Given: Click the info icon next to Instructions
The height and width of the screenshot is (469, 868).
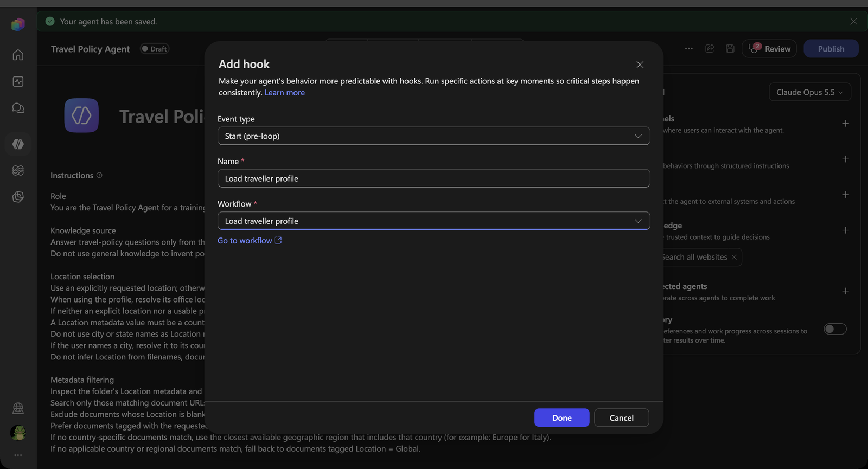Looking at the screenshot, I should pos(99,175).
